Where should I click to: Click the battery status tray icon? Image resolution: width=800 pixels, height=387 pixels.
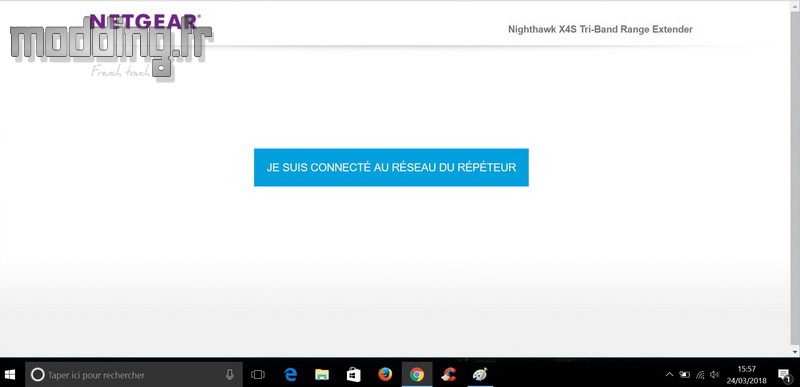685,375
